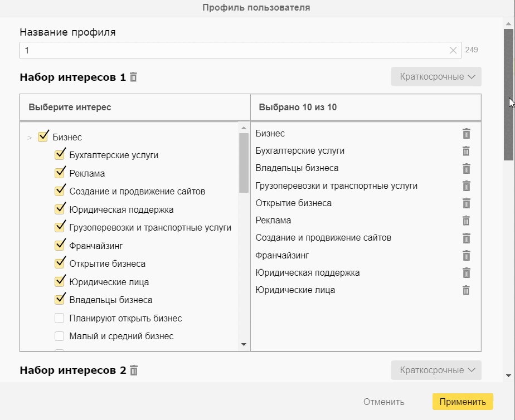Click Малый и средний бизнес label
The width and height of the screenshot is (515, 420).
tap(121, 336)
